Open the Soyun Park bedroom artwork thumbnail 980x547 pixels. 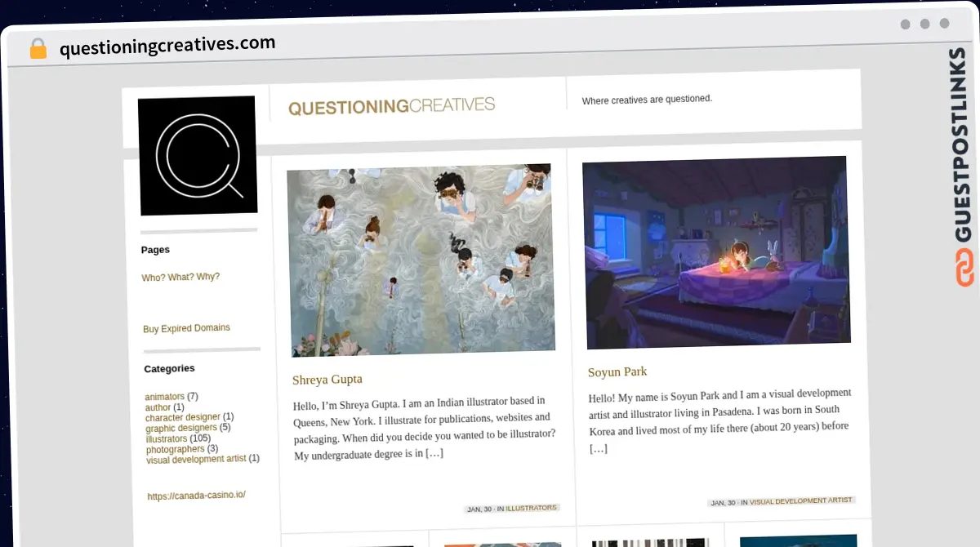[x=716, y=251]
